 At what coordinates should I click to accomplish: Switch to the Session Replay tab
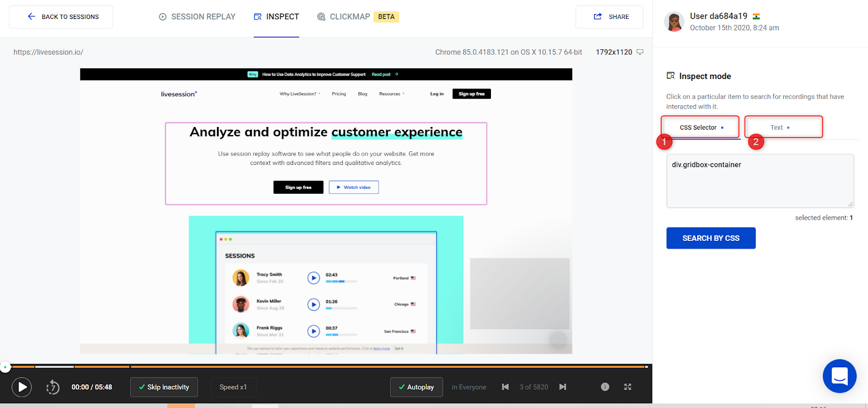(197, 17)
